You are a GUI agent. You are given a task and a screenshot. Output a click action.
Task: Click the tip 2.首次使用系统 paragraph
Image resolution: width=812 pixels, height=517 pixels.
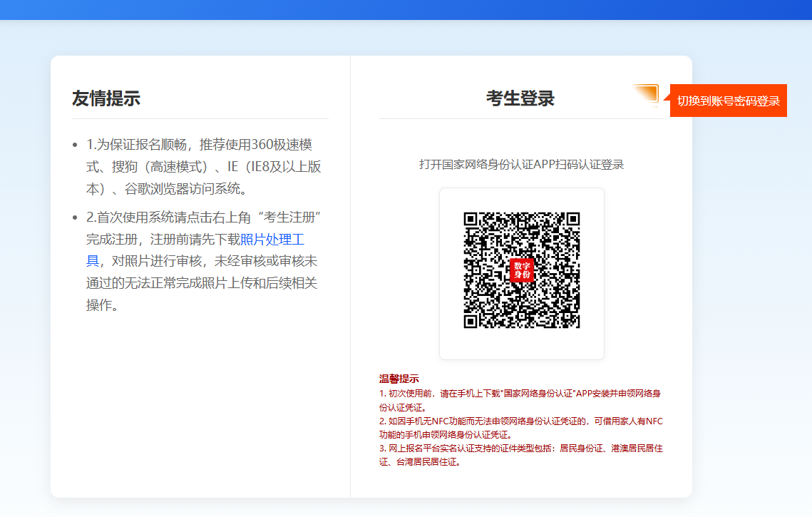[x=203, y=261]
